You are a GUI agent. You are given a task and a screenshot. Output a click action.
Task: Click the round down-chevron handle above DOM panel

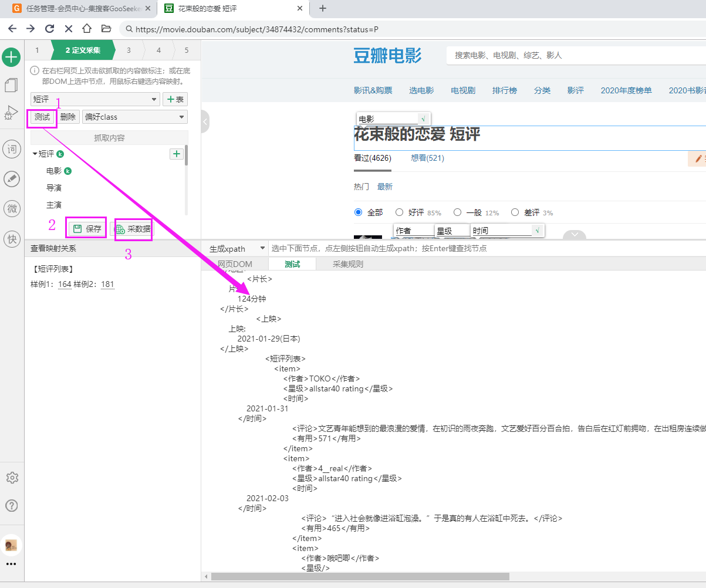(575, 235)
